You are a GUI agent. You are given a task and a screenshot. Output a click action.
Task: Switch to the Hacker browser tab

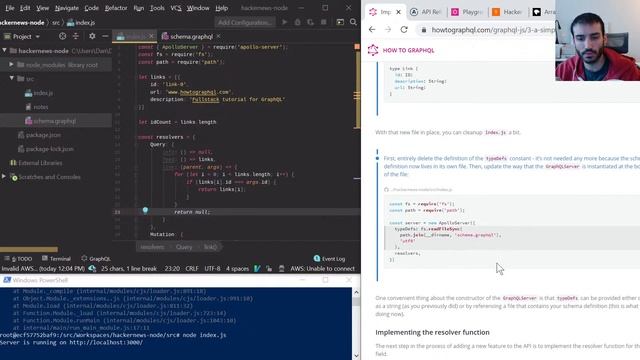point(508,12)
